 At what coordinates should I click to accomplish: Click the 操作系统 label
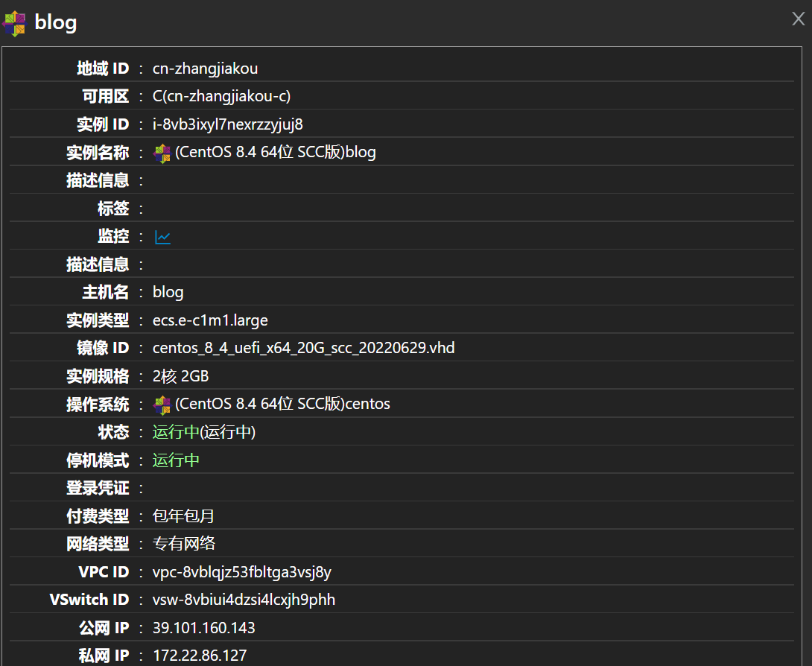[98, 405]
